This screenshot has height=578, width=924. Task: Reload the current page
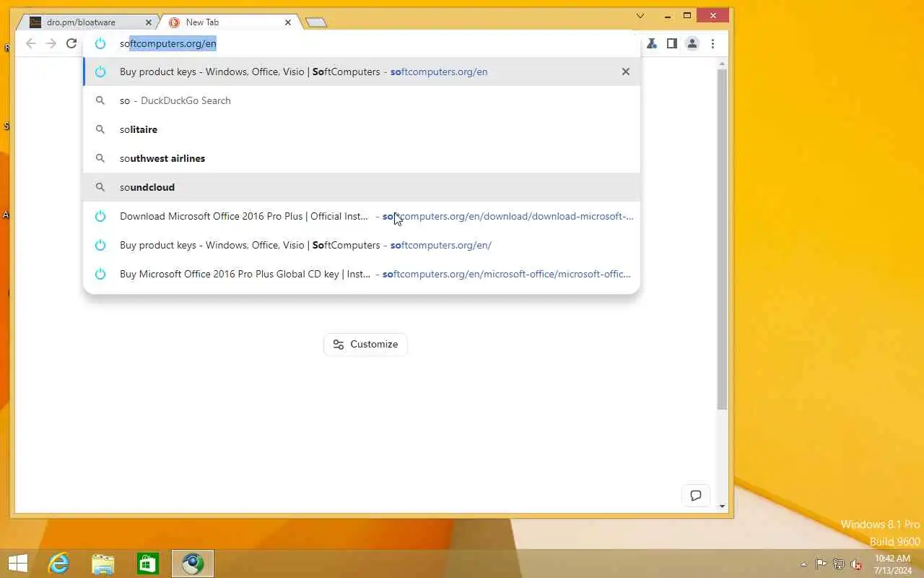coord(71,43)
